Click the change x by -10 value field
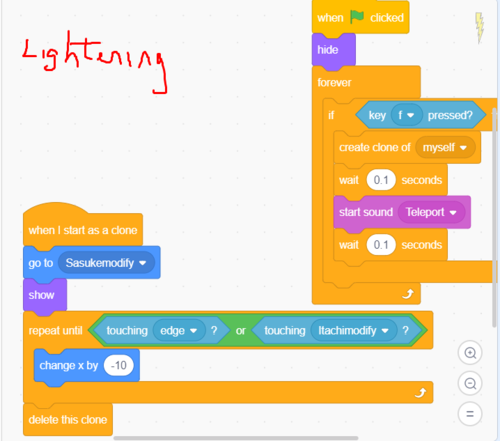The image size is (500, 441). pos(118,366)
